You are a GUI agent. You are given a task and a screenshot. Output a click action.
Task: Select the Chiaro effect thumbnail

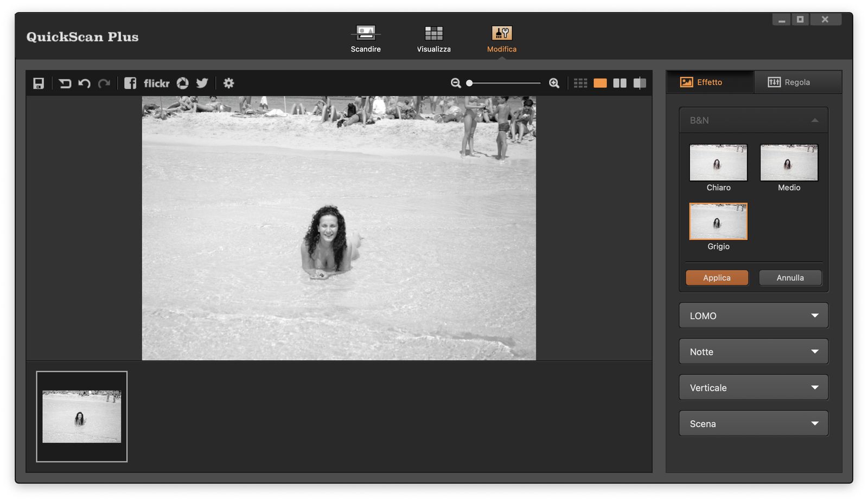(x=718, y=163)
